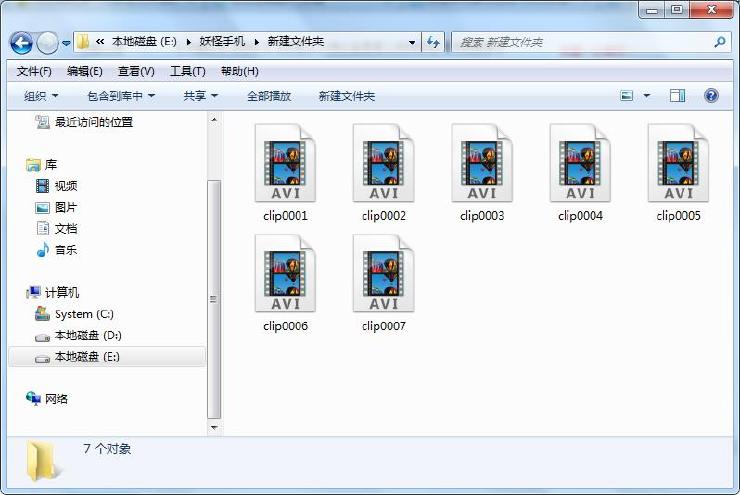Image resolution: width=740 pixels, height=495 pixels.
Task: Expand the address bar path chevrons
Action: pyautogui.click(x=100, y=42)
